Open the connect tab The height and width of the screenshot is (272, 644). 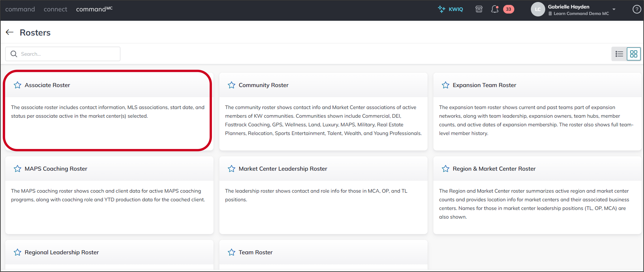tap(55, 9)
